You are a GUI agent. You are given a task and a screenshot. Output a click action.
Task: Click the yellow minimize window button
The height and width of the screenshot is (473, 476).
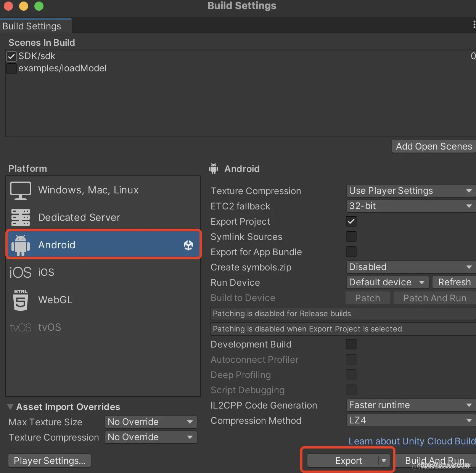[24, 6]
